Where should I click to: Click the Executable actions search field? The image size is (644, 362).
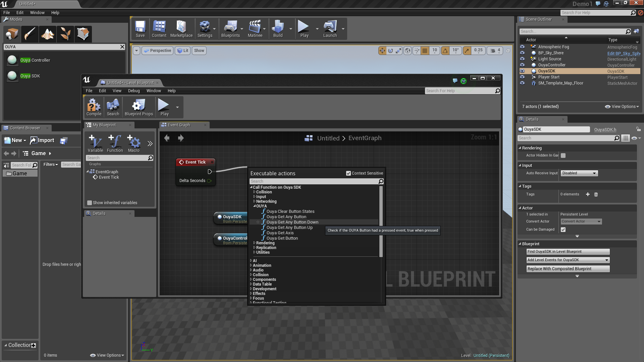(x=314, y=181)
